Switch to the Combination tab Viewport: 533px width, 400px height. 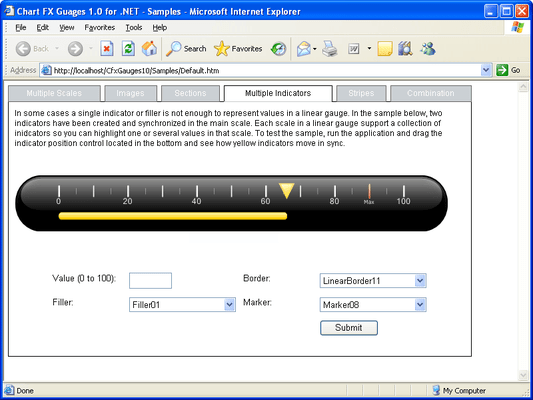click(431, 93)
